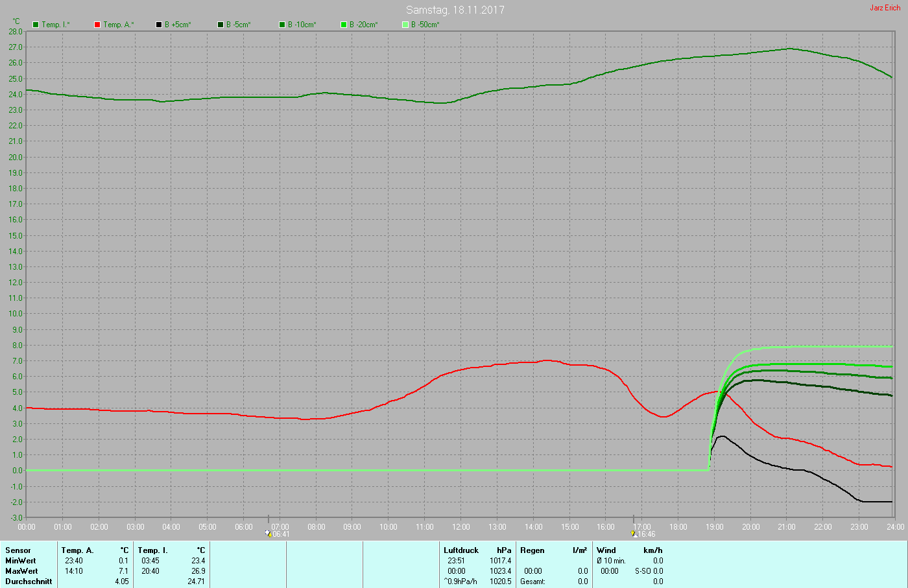This screenshot has width=908, height=588.
Task: Click the 'Temp. I.' column header in table
Action: click(152, 550)
